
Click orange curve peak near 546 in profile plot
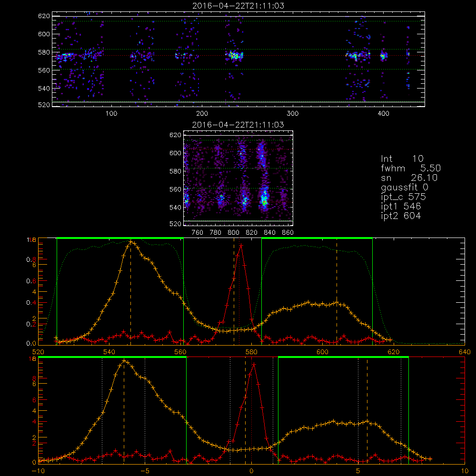coord(131,242)
